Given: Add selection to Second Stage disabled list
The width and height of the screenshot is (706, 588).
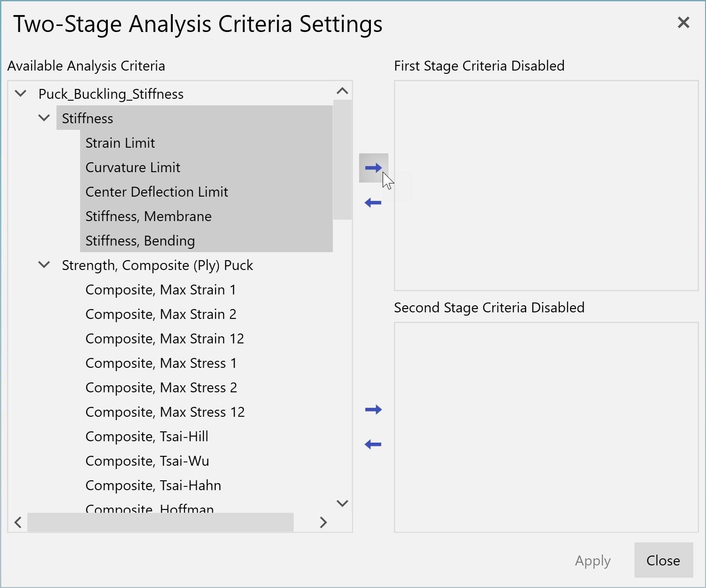Looking at the screenshot, I should [x=373, y=410].
